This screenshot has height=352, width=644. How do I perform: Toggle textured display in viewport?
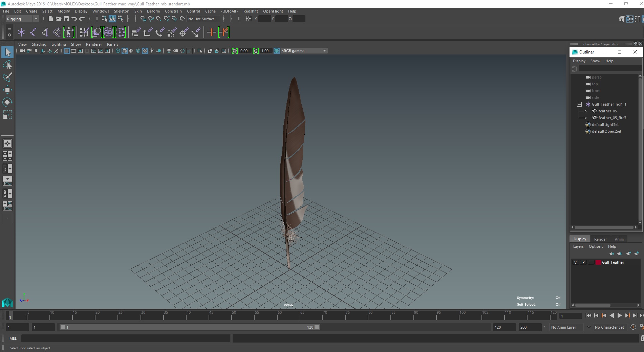[x=145, y=51]
